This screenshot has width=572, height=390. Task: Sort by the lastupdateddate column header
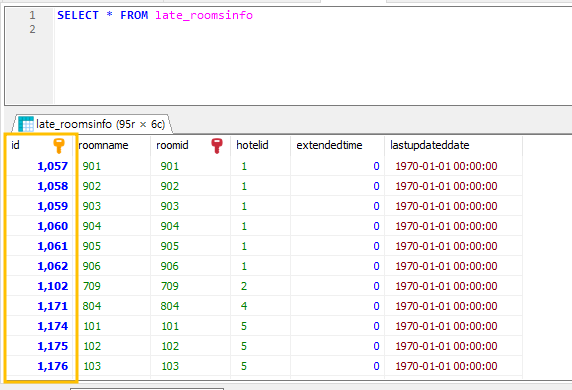tap(453, 145)
